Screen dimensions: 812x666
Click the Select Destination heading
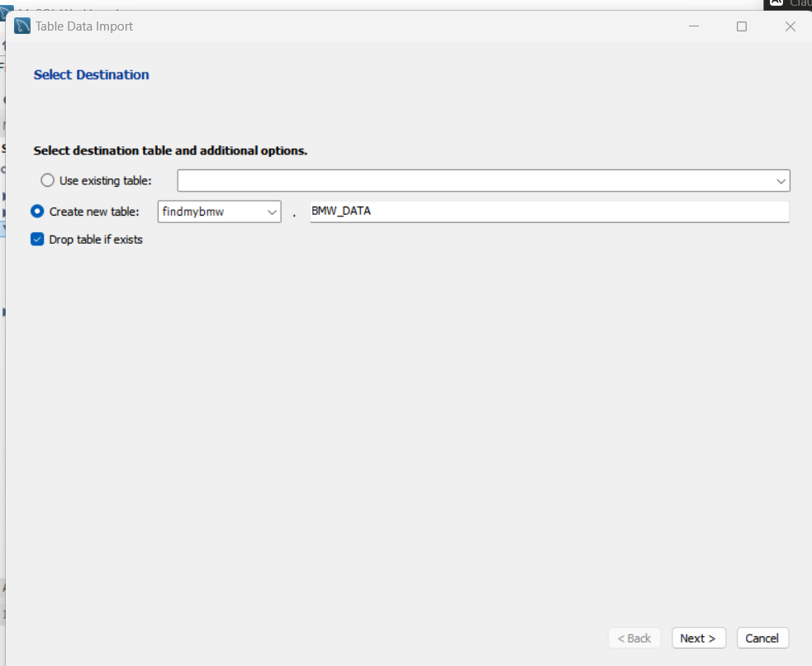tap(91, 74)
